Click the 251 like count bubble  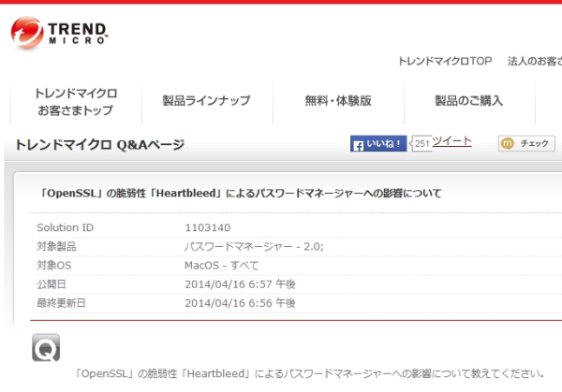pos(421,143)
